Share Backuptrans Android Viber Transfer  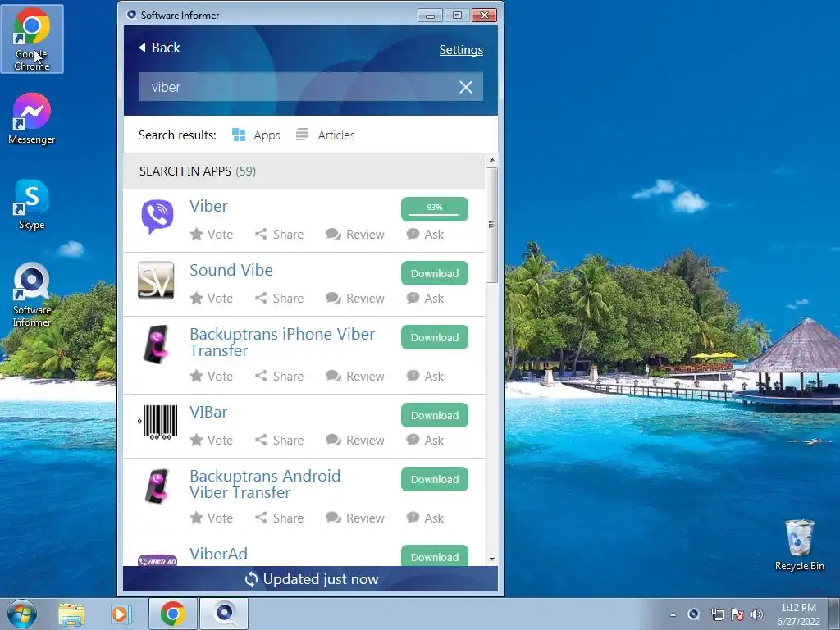(x=279, y=518)
